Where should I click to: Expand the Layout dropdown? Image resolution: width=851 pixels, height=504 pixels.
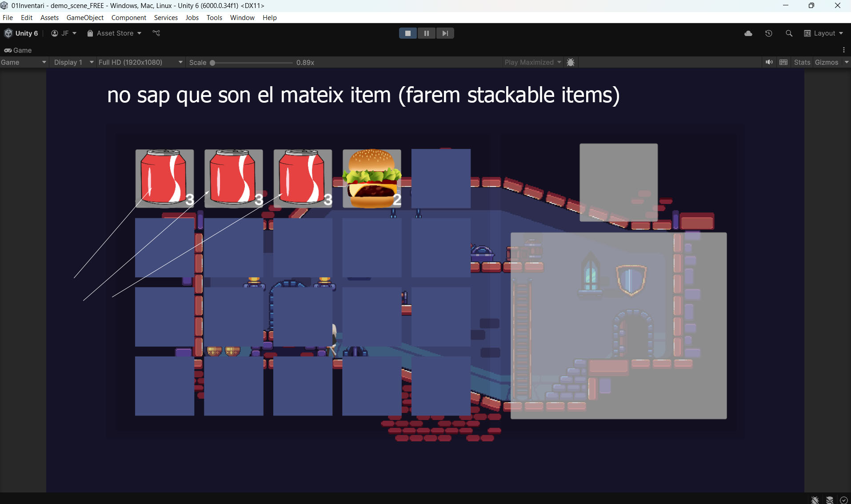coord(823,33)
